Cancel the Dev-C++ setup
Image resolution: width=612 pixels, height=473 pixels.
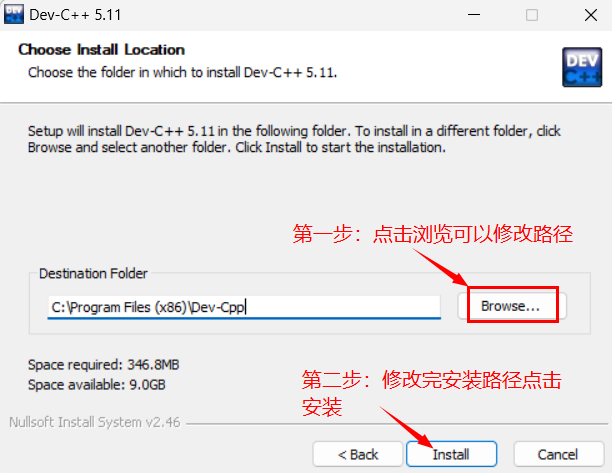559,454
